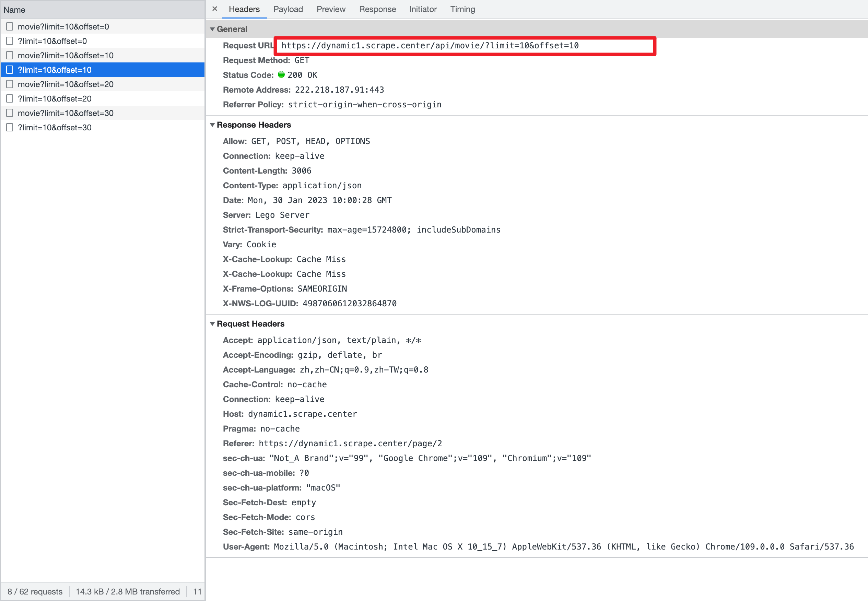Click the Sec-Fetch-Mode cors value
The image size is (868, 601).
[305, 517]
